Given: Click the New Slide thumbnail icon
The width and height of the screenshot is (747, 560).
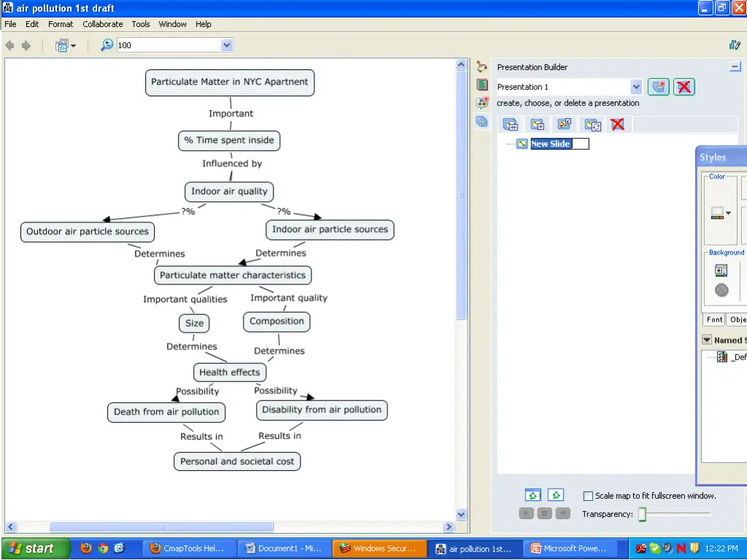Looking at the screenshot, I should [x=522, y=144].
